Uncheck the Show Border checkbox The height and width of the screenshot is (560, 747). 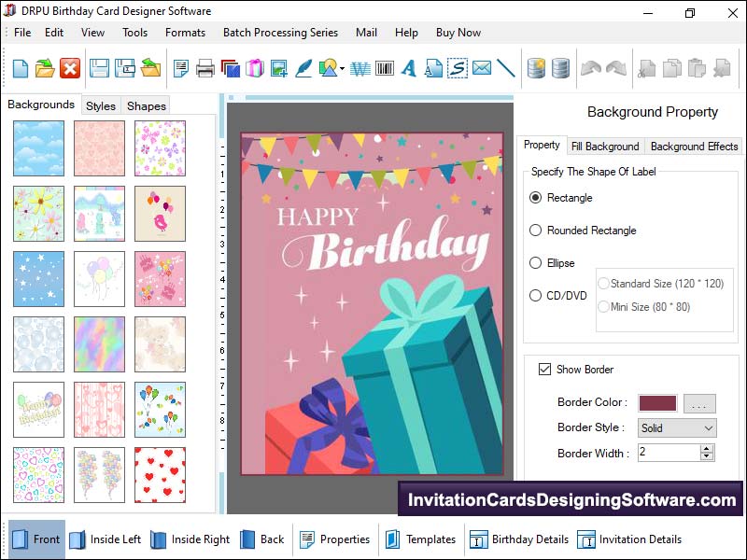coord(544,370)
